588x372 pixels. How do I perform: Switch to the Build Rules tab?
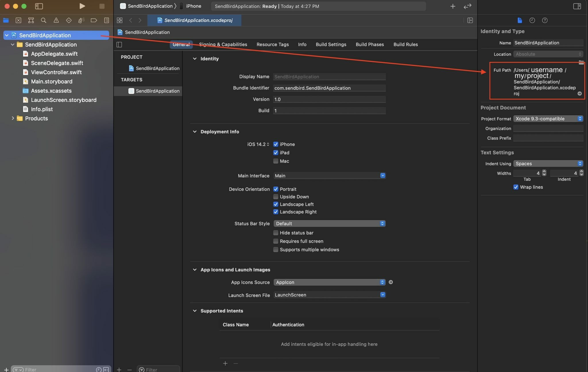(405, 44)
